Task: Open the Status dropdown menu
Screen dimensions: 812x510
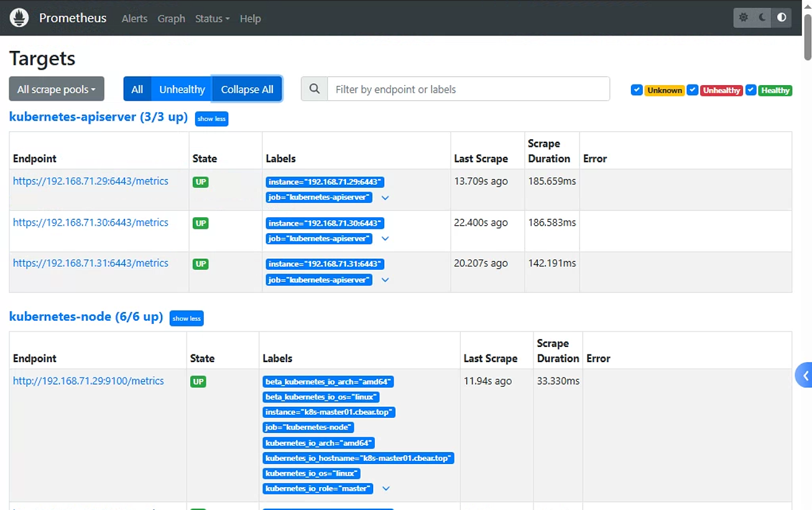Action: [x=212, y=19]
